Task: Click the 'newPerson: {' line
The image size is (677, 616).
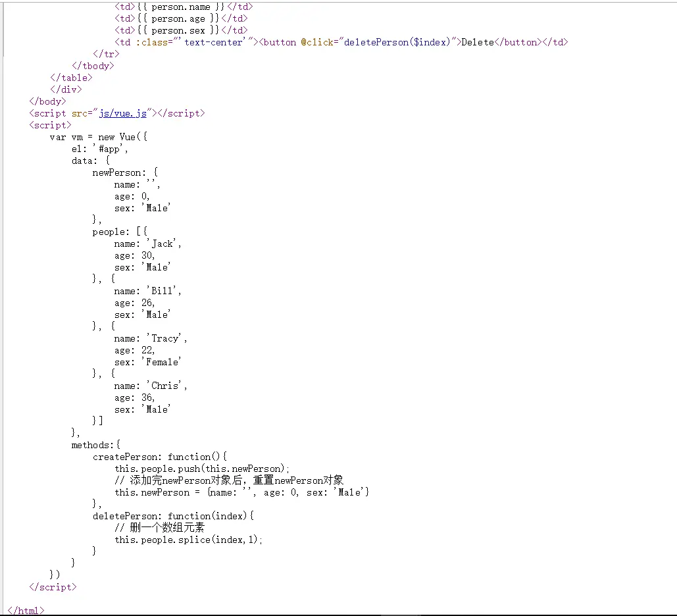Action: click(125, 172)
